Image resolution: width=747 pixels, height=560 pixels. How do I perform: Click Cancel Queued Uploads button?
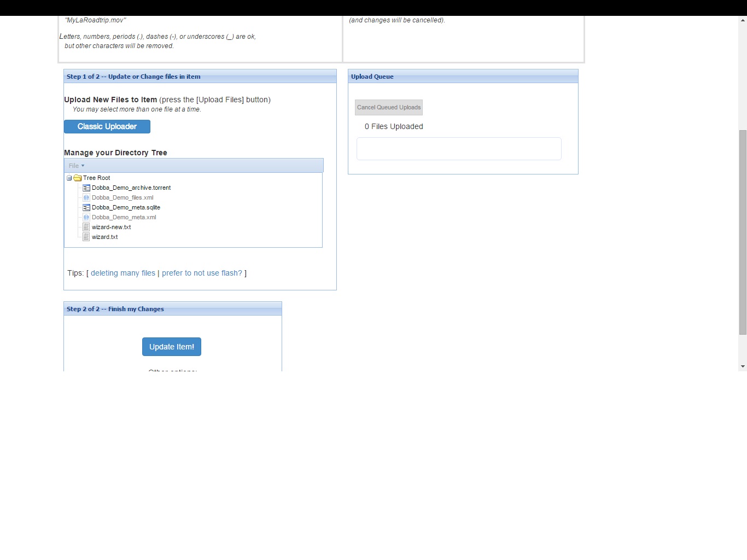point(389,108)
